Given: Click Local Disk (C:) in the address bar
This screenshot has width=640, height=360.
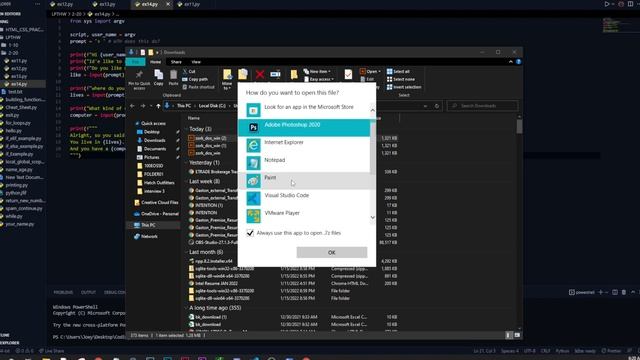Looking at the screenshot, I should (212, 106).
